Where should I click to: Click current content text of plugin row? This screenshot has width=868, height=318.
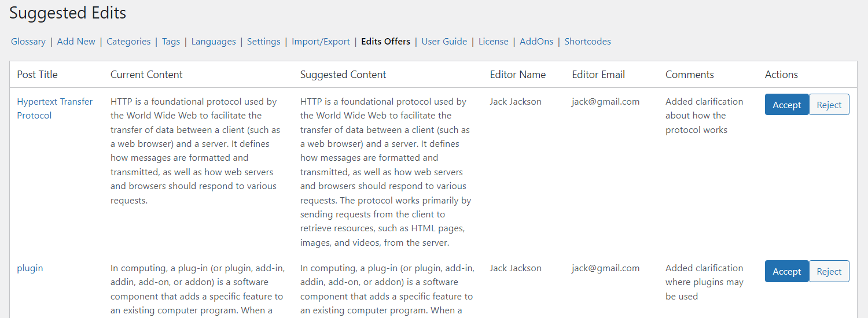point(197,289)
